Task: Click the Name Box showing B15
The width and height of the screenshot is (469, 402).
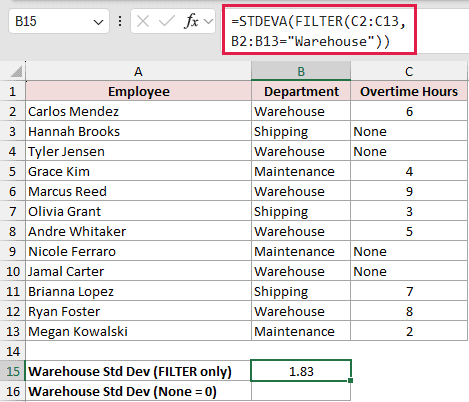Action: [59, 22]
